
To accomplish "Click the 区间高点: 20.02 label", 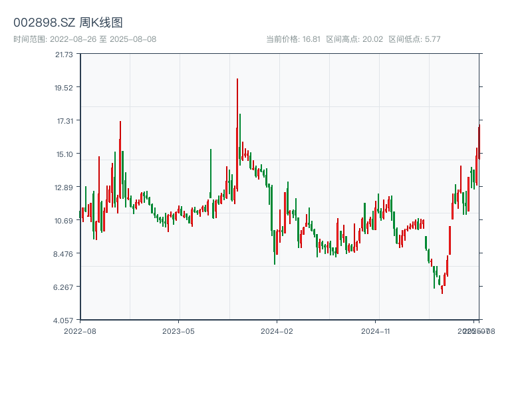I will pyautogui.click(x=354, y=39).
